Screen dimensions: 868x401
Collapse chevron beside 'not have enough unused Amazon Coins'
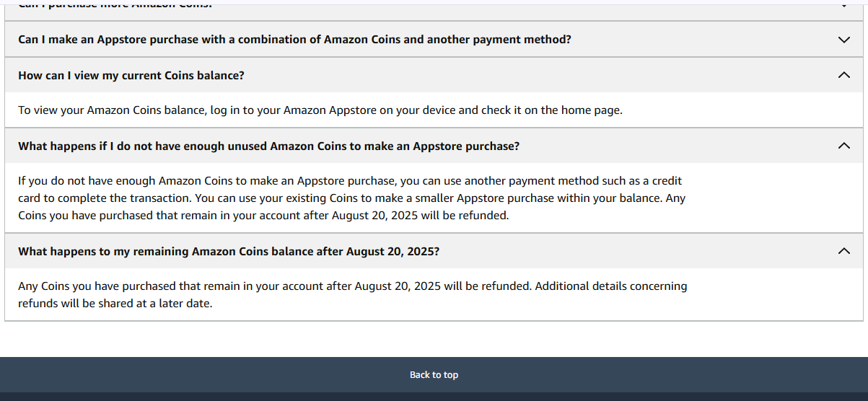click(844, 146)
